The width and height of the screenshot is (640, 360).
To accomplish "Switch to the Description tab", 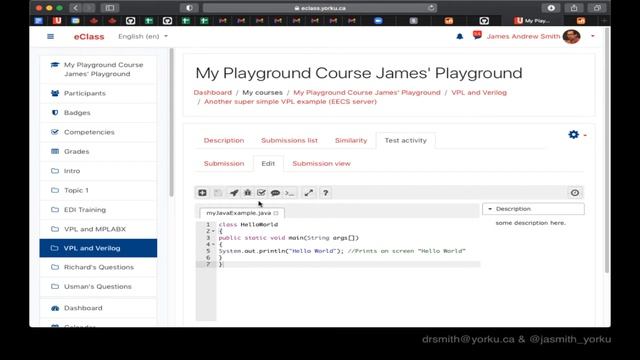I will (224, 140).
